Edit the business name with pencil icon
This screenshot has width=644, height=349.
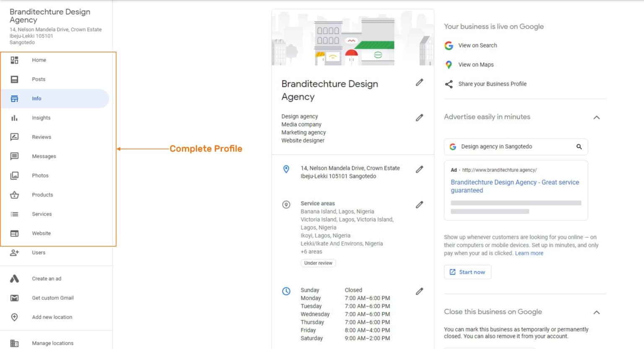[x=419, y=83]
